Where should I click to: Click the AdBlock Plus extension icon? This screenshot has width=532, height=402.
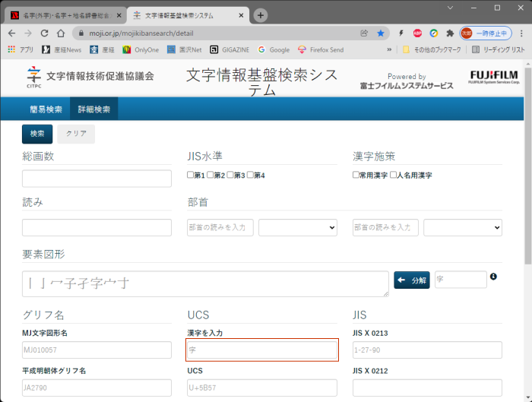[418, 33]
